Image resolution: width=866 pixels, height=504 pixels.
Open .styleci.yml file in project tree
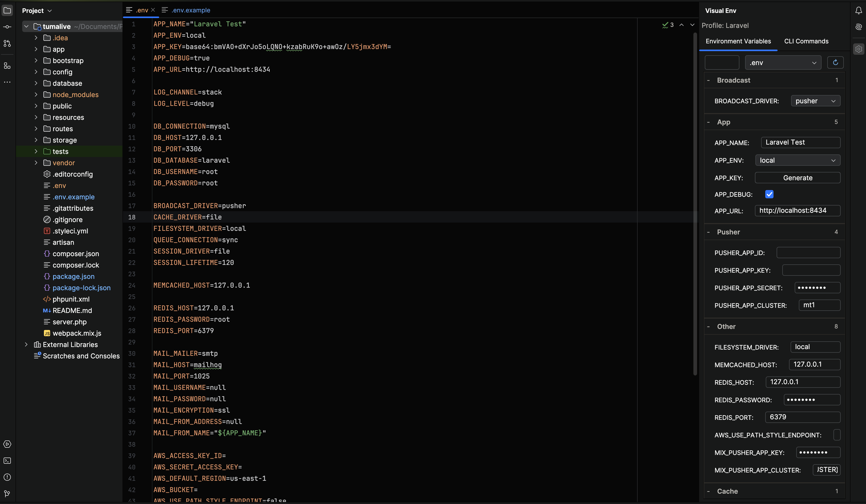(70, 231)
